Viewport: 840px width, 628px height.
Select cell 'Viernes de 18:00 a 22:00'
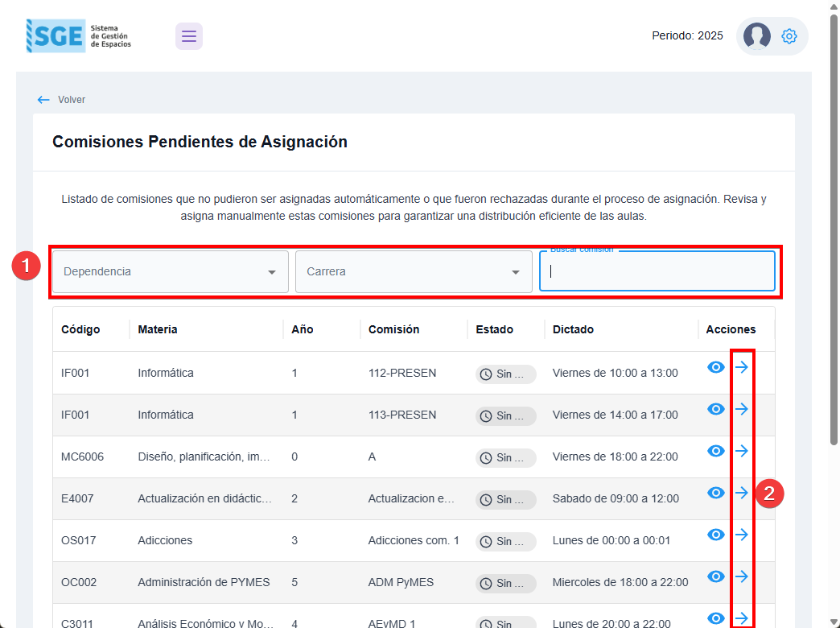(615, 457)
